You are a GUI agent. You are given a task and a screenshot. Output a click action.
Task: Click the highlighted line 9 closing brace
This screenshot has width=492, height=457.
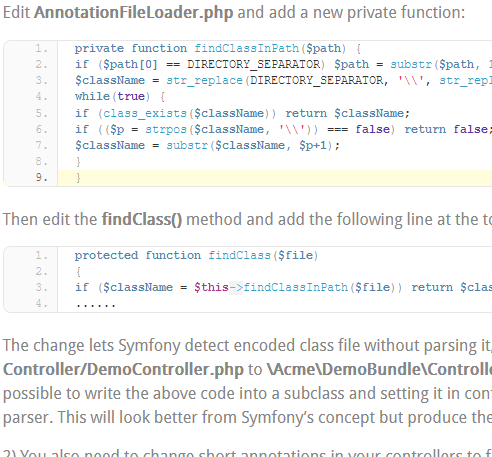[x=78, y=178]
